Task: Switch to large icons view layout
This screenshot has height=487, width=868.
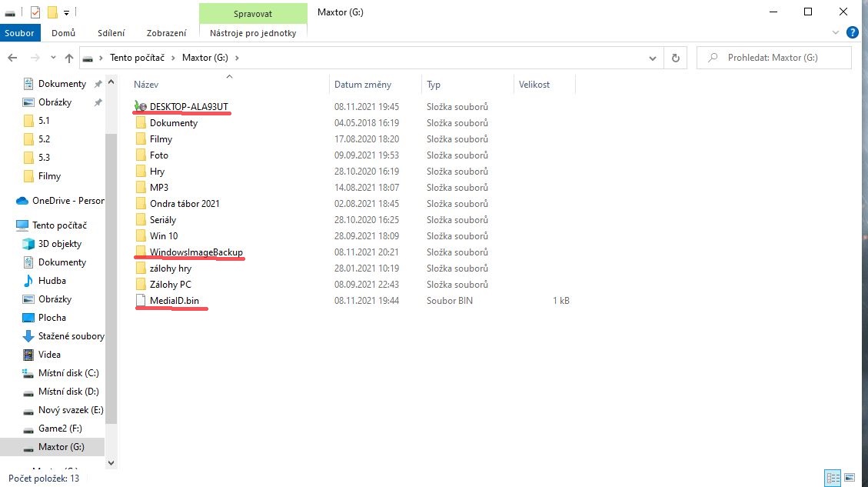Action: pos(850,478)
